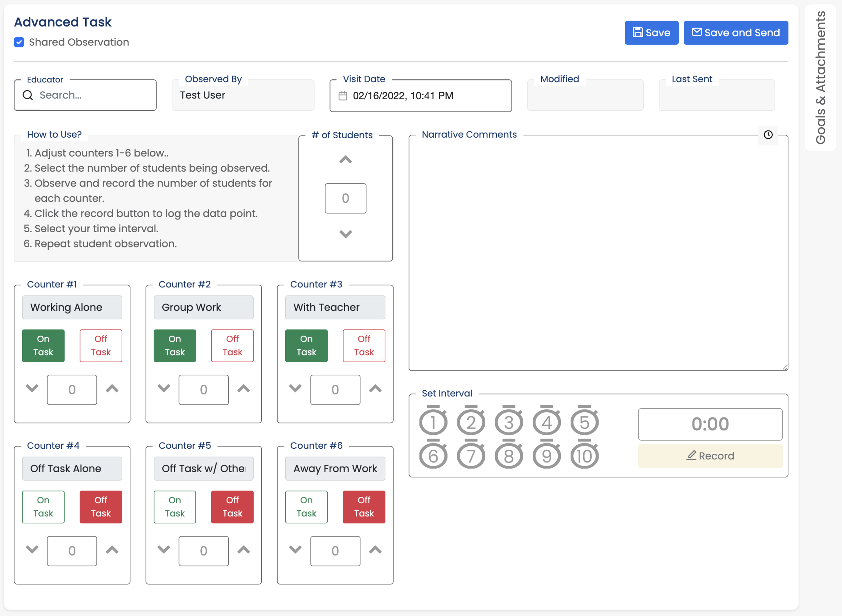Select the 3-minute interval stopwatch
Viewport: 842px width, 616px height.
pos(509,422)
